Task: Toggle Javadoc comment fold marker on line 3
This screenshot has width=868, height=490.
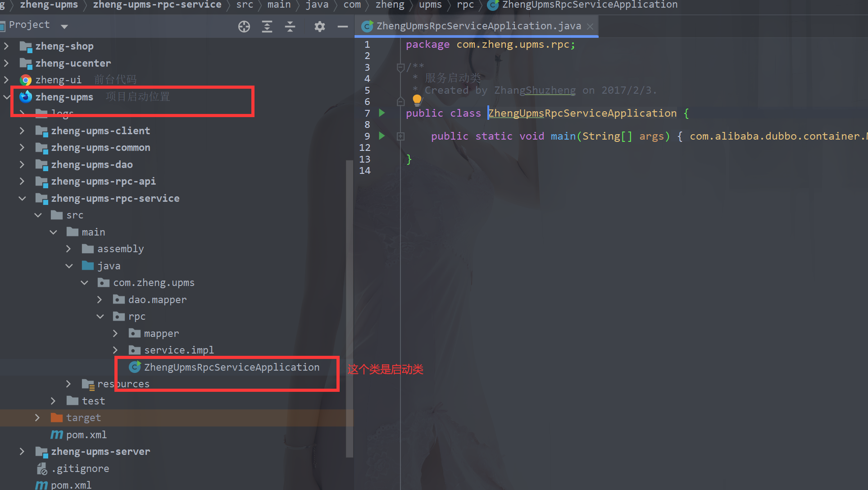Action: (400, 68)
